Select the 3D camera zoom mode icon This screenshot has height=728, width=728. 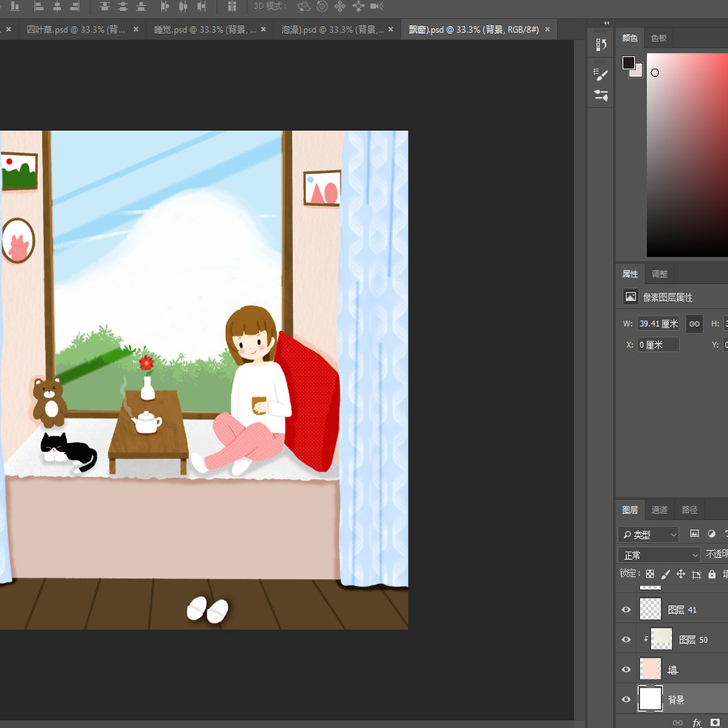pos(376,6)
